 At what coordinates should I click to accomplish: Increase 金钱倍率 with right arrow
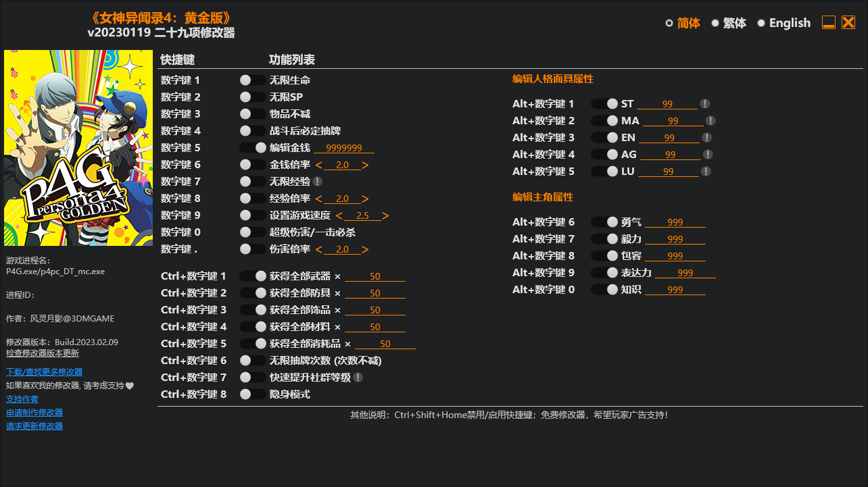[365, 165]
